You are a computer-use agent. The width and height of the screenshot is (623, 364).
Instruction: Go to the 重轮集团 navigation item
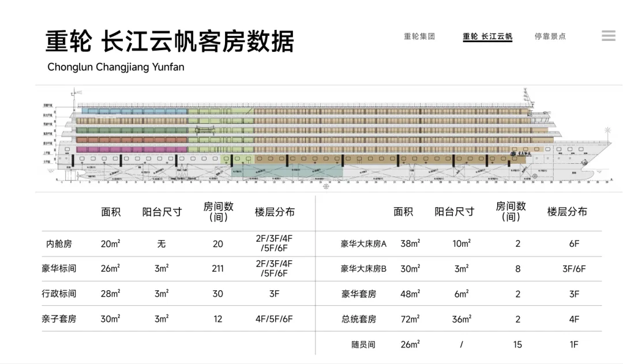point(419,36)
